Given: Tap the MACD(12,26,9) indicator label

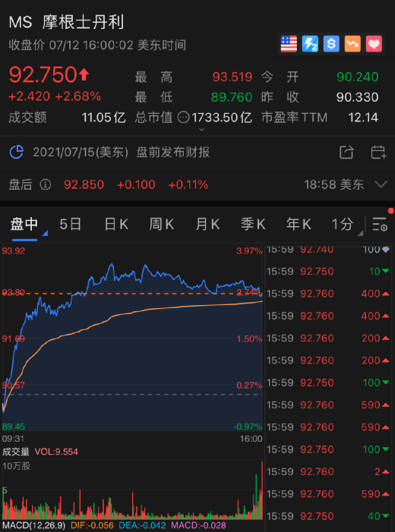Looking at the screenshot, I should (34, 526).
